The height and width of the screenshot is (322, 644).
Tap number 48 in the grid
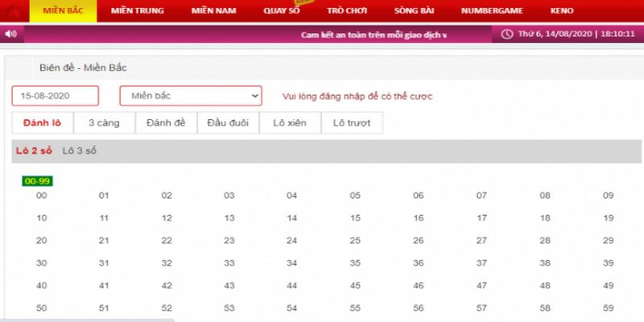545,286
